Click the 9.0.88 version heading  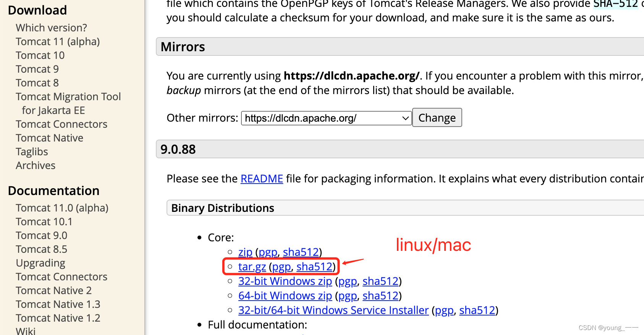point(178,150)
